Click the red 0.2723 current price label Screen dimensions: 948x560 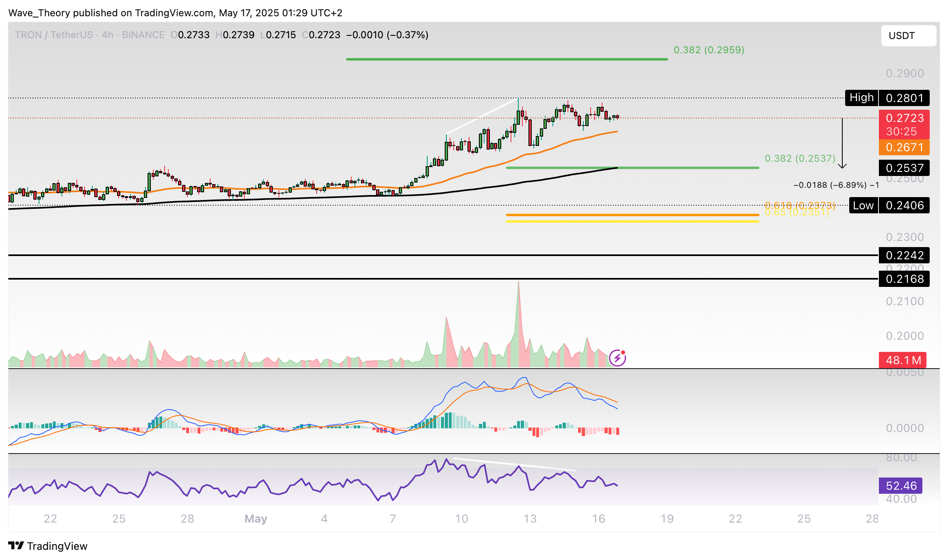pyautogui.click(x=904, y=118)
